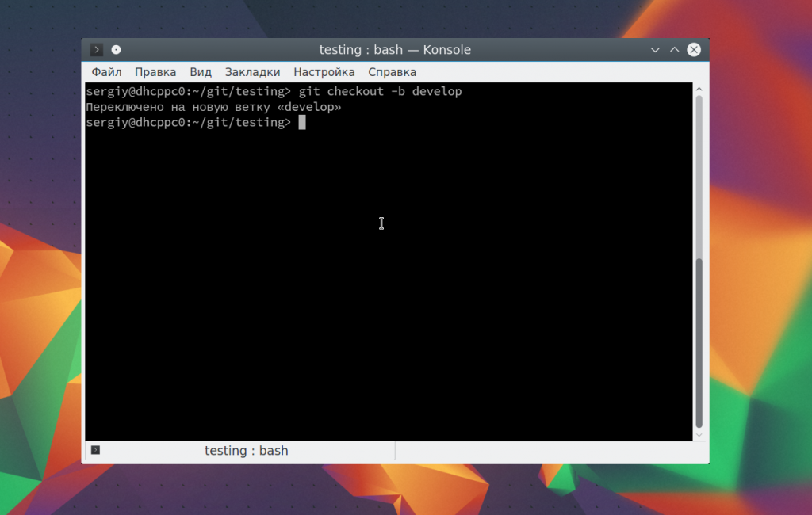Image resolution: width=812 pixels, height=515 pixels.
Task: Expand the Закладки menu
Action: (252, 72)
